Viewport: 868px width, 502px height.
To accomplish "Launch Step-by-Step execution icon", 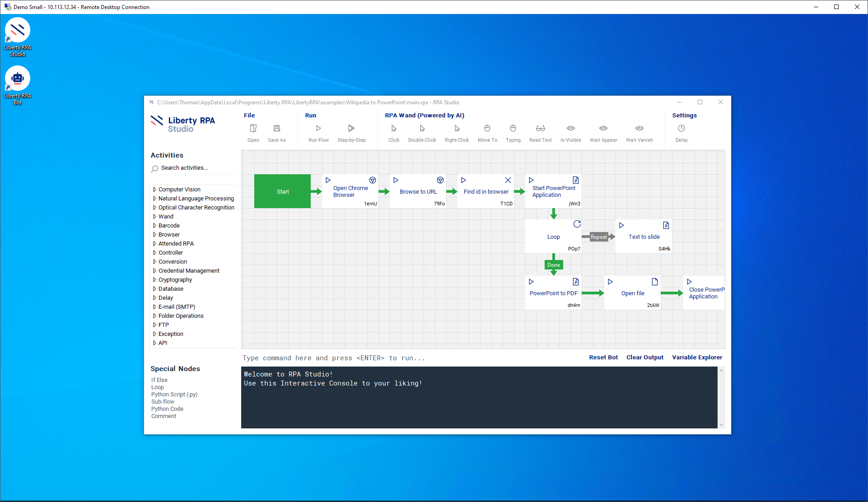I will 351,129.
